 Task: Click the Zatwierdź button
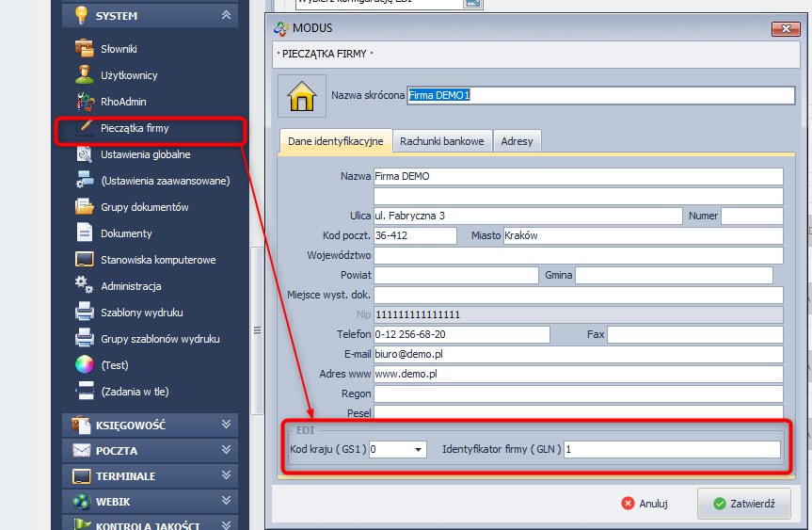743,504
